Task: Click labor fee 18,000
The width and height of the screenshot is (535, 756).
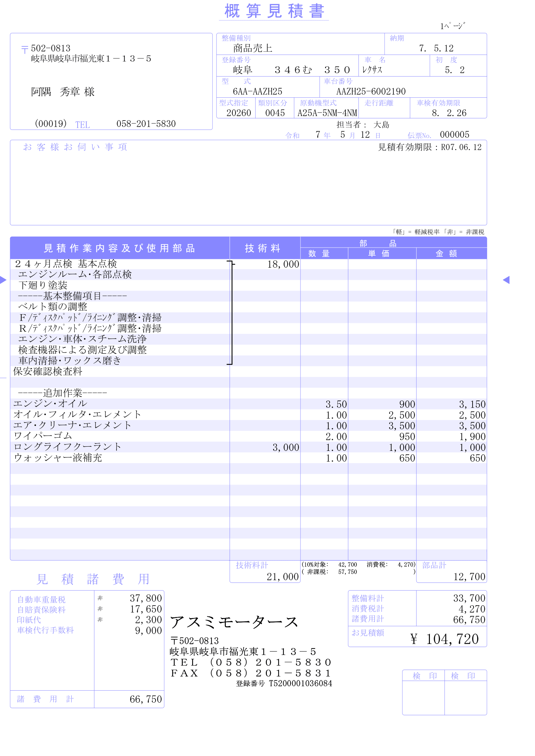Action: click(x=283, y=264)
